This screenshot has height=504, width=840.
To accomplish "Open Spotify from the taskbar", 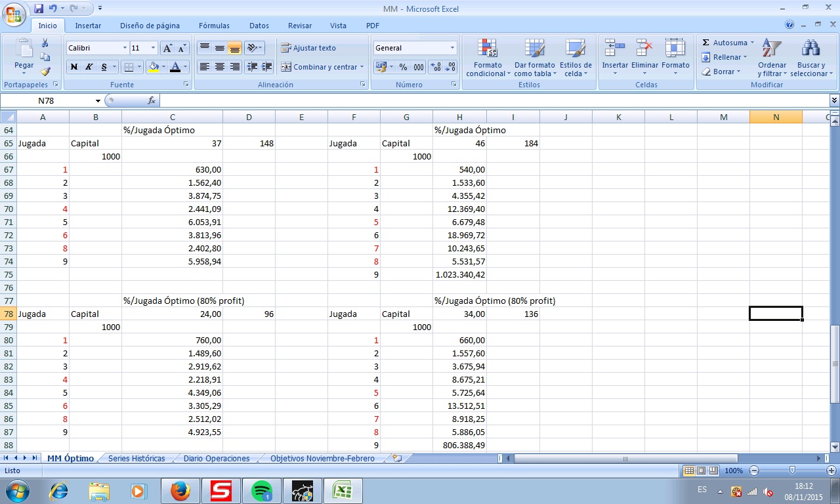I will click(262, 490).
